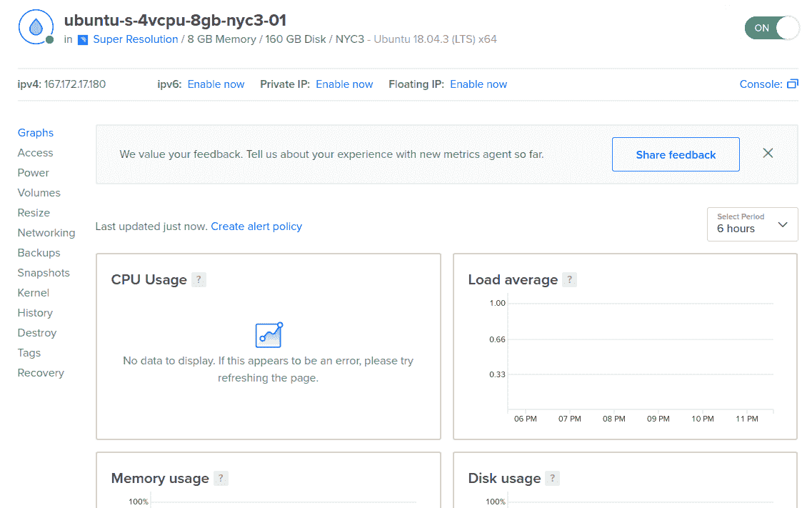Click the 10 PM label on Load average chart

coord(702,419)
